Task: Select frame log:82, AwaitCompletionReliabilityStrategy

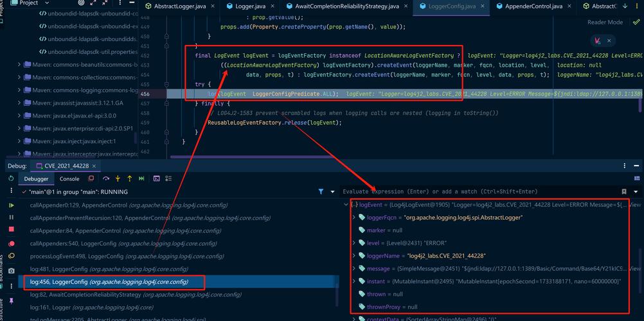Action: coord(179,295)
